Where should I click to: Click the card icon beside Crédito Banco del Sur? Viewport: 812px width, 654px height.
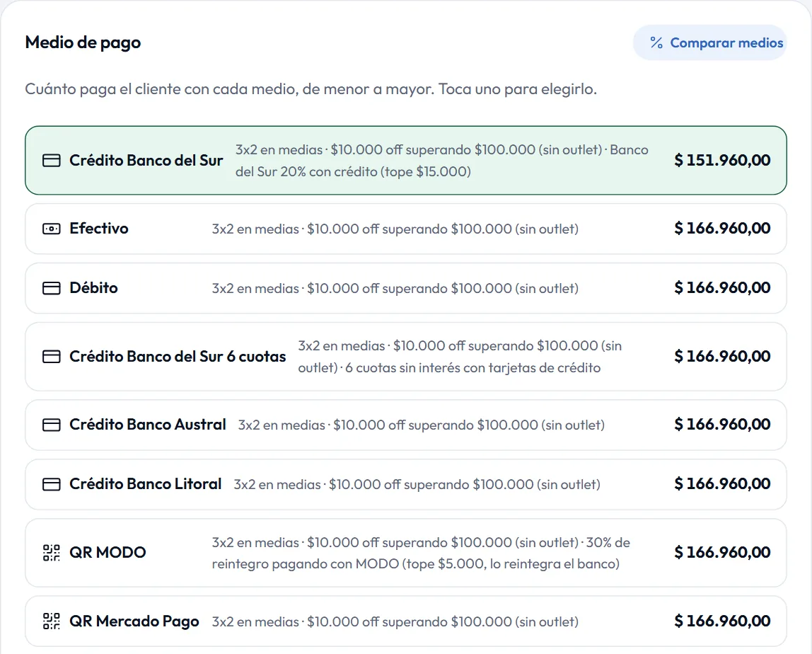click(x=51, y=161)
